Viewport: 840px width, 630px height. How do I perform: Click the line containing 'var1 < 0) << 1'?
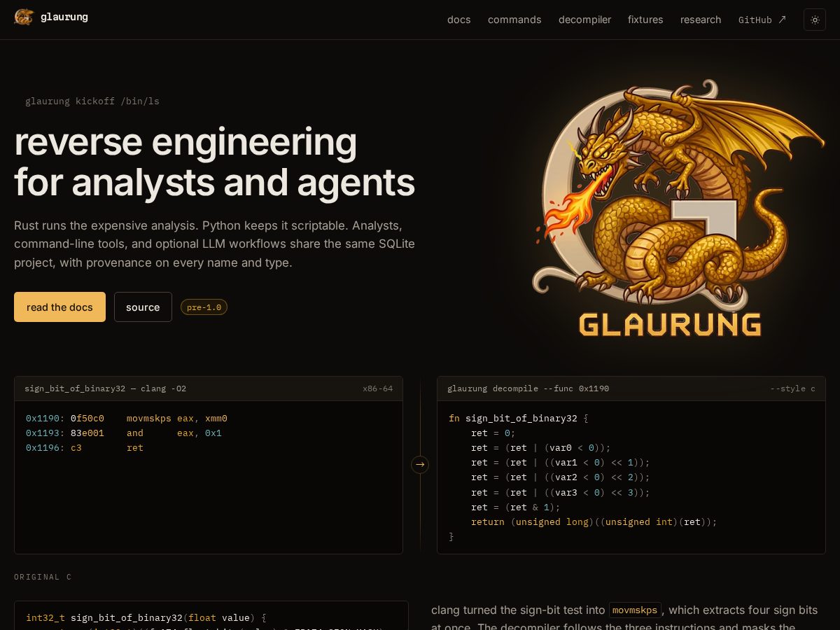[x=561, y=463]
